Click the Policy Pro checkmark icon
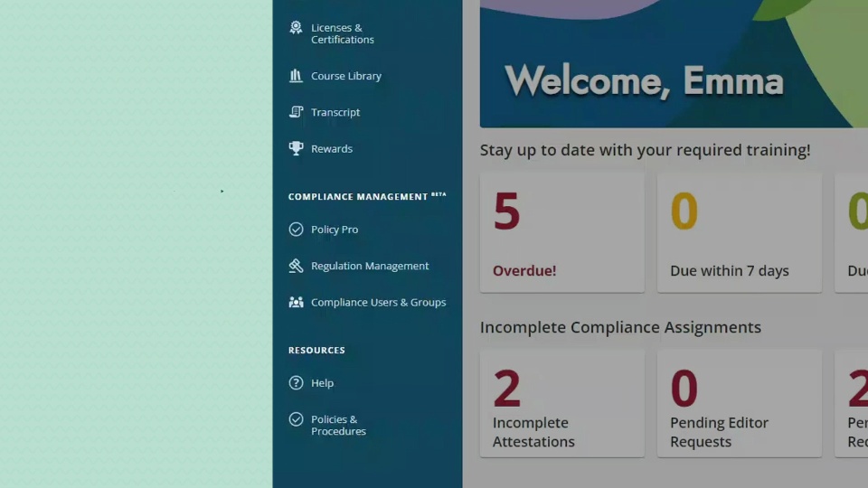This screenshot has height=488, width=868. coord(297,229)
